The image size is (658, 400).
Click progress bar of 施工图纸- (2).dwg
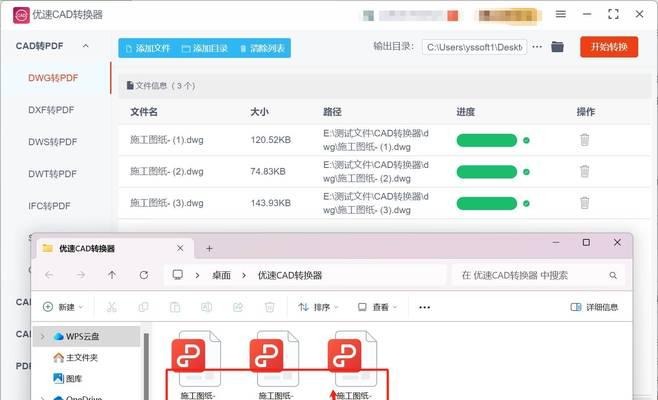point(487,172)
